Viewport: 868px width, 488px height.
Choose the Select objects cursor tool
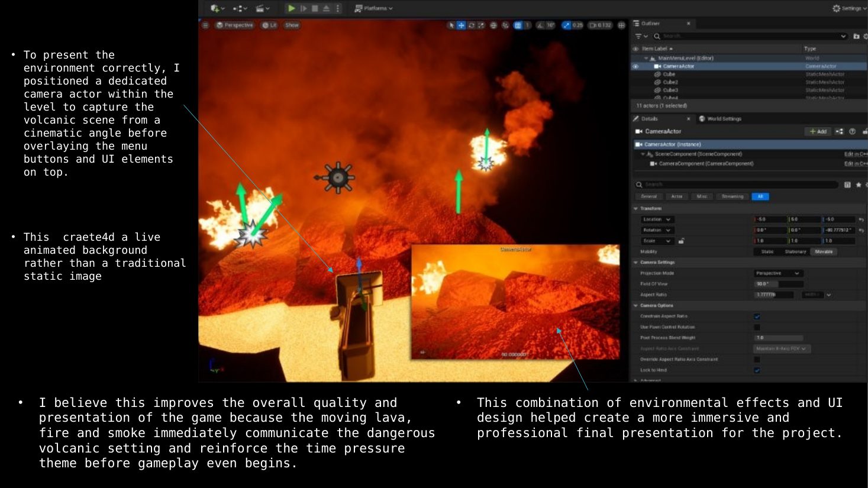[451, 25]
